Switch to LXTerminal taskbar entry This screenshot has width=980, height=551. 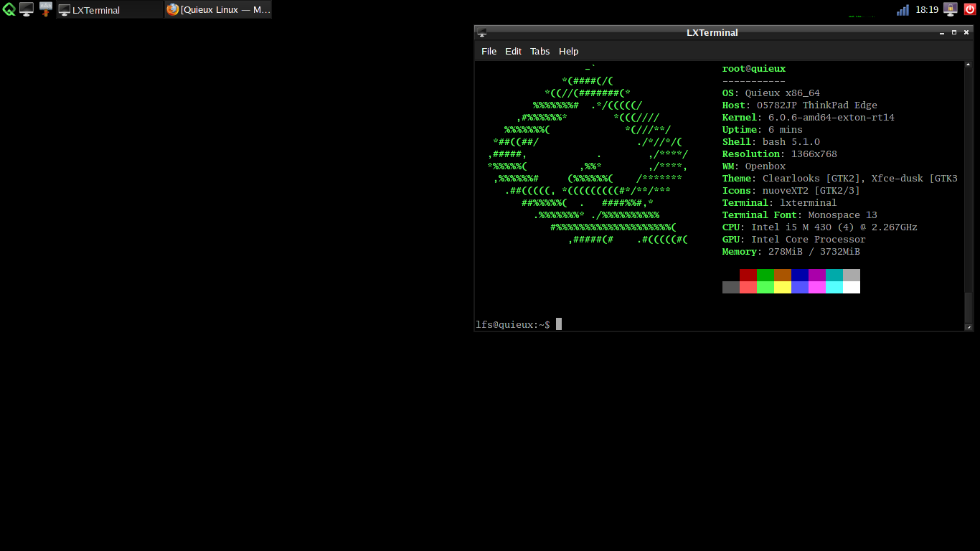(110, 9)
